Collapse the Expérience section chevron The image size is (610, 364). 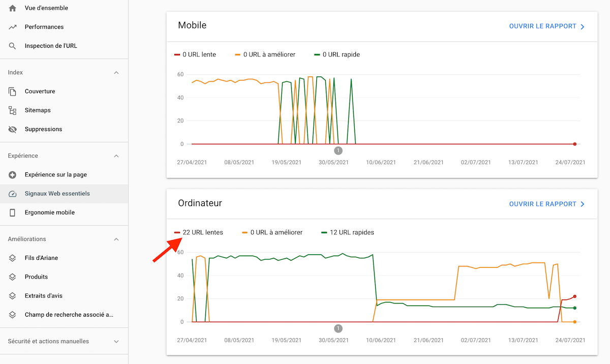click(116, 156)
